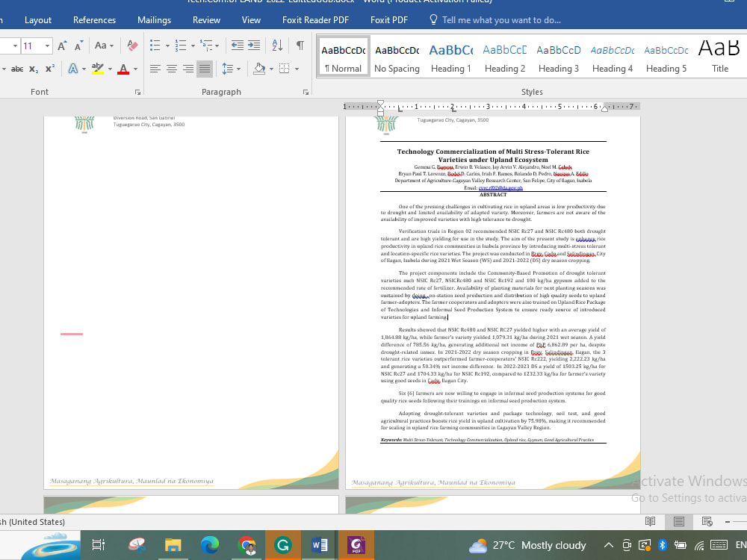Screen dimensions: 747x560
Task: Toggle justified paragraph alignment
Action: [x=205, y=69]
